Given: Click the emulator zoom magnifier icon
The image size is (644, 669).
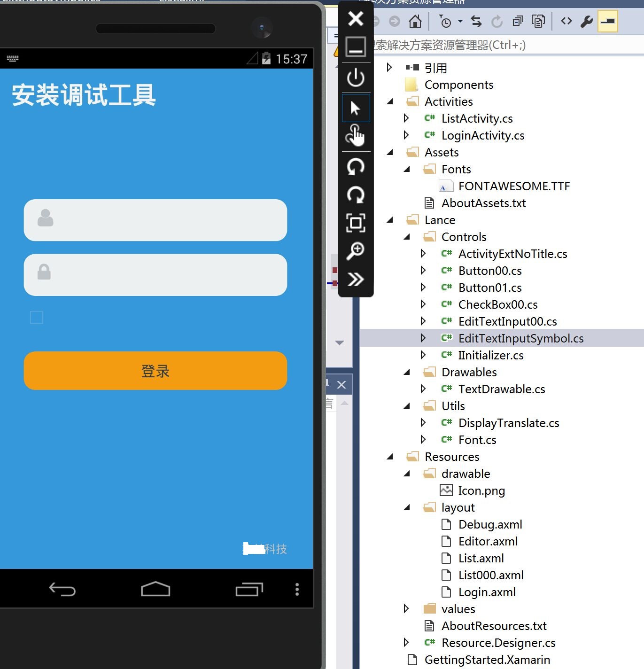Looking at the screenshot, I should [x=356, y=251].
